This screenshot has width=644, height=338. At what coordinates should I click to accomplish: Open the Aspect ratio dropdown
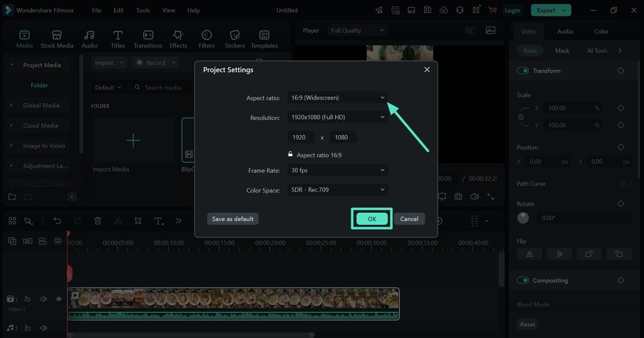point(337,97)
